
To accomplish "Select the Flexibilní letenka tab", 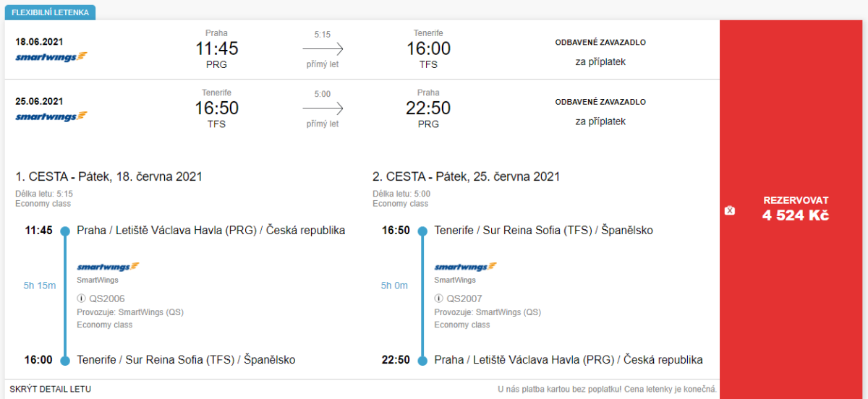I will (x=50, y=13).
